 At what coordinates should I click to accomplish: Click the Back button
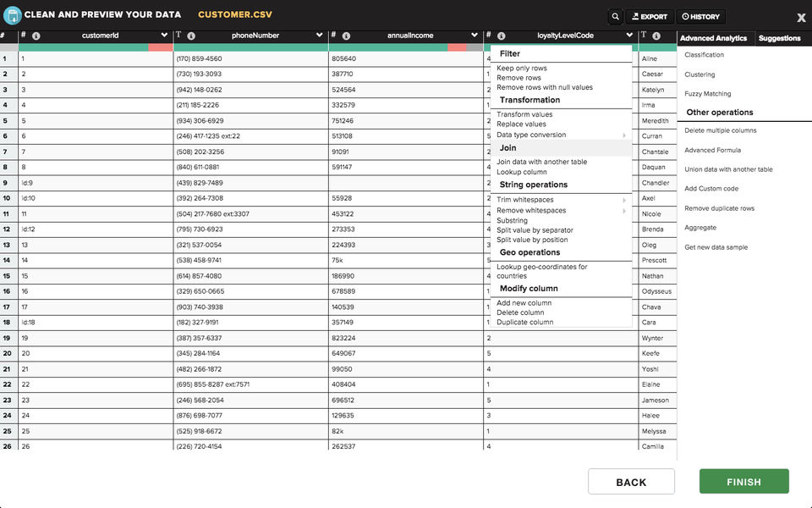click(x=631, y=482)
